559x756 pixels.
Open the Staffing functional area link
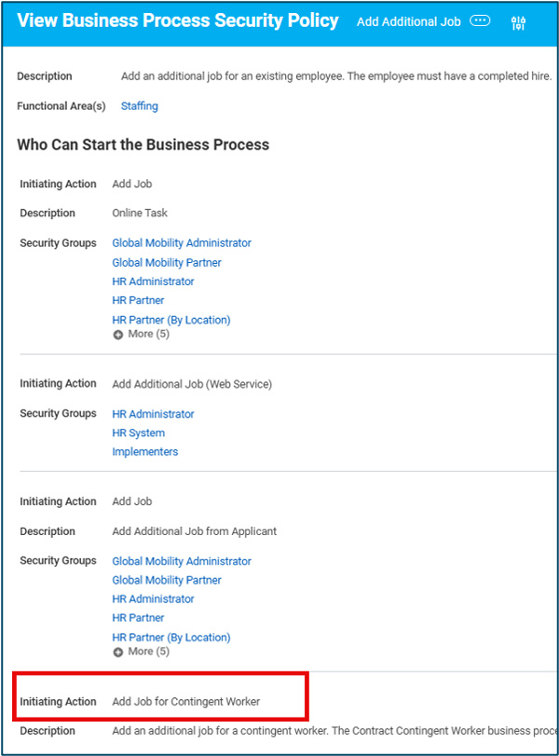(x=140, y=106)
